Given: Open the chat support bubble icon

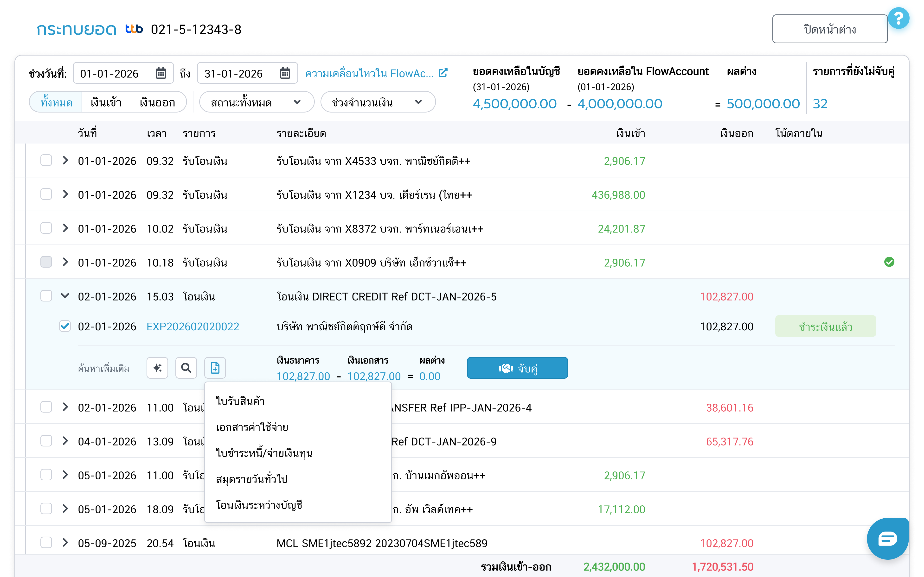Looking at the screenshot, I should (887, 539).
